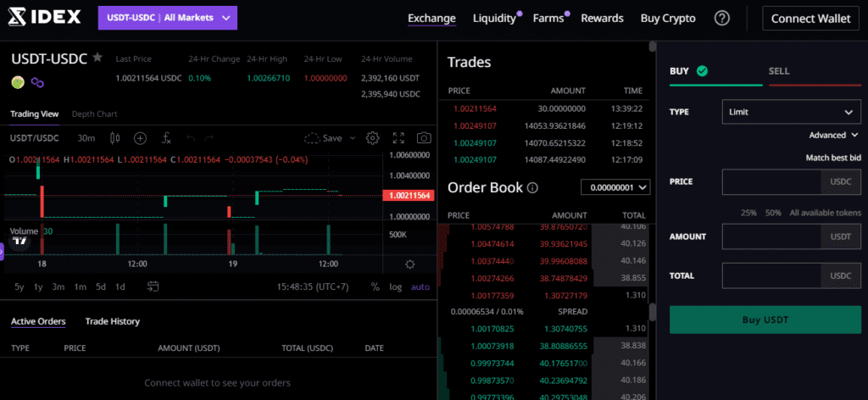Open the Farms page
Screen dimensions: 868x400
[548, 19]
